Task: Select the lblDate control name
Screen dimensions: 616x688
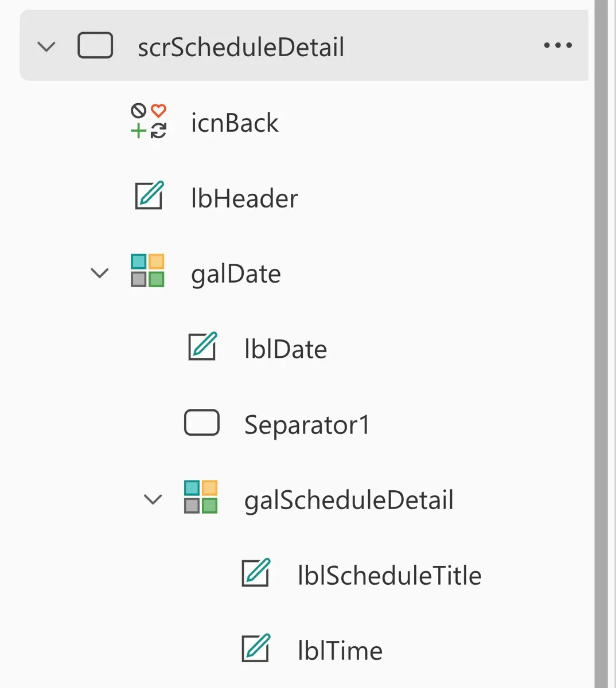Action: [286, 349]
